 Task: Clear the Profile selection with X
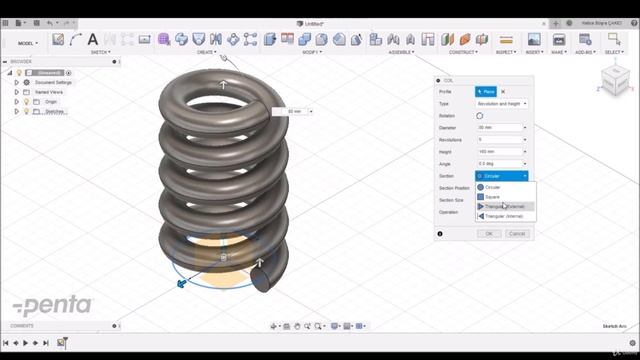tap(503, 92)
